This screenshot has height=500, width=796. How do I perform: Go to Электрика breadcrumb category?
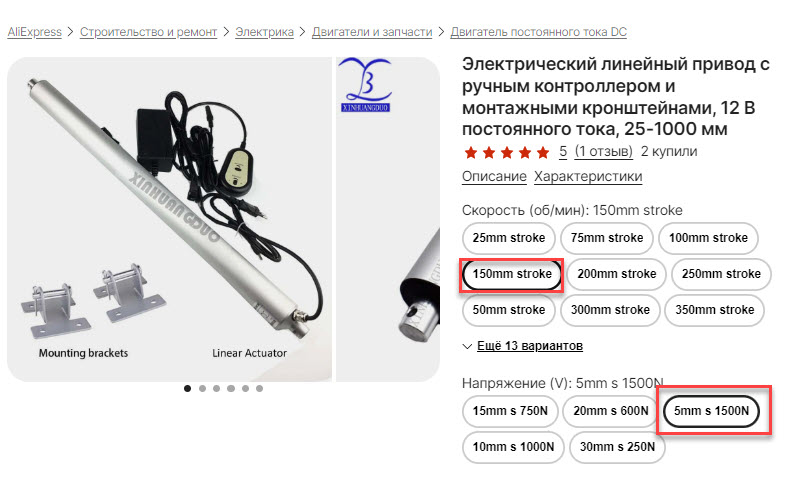pyautogui.click(x=264, y=32)
